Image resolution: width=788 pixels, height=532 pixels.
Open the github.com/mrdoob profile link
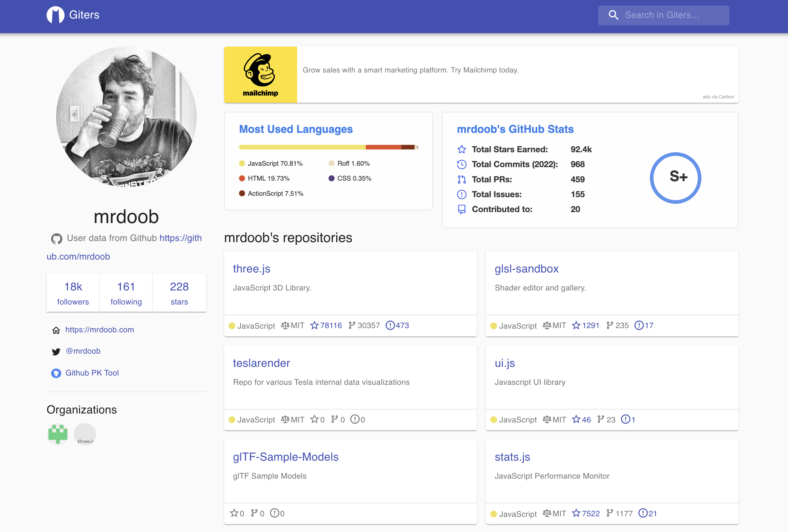124,247
